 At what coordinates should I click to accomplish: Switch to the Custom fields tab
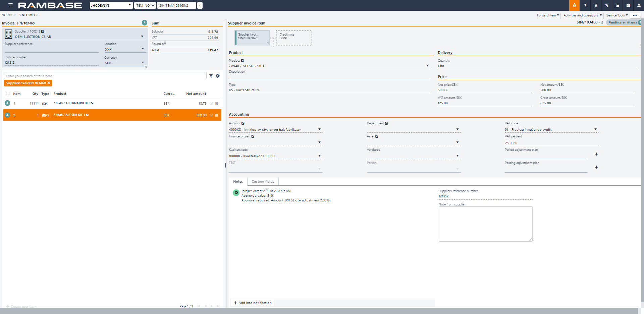263,182
